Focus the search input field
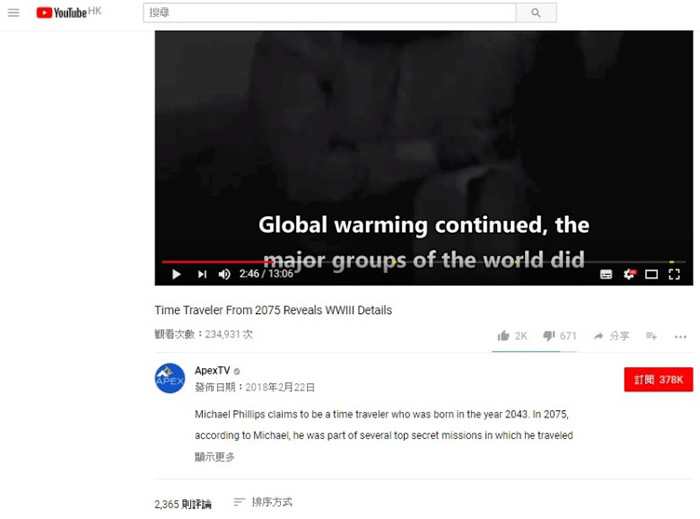Screen dimensions: 700x519 coord(329,13)
